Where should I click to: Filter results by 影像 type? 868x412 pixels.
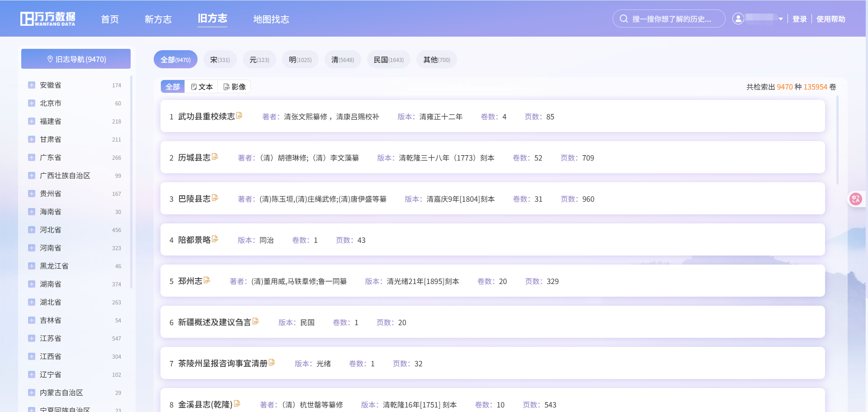pyautogui.click(x=235, y=87)
